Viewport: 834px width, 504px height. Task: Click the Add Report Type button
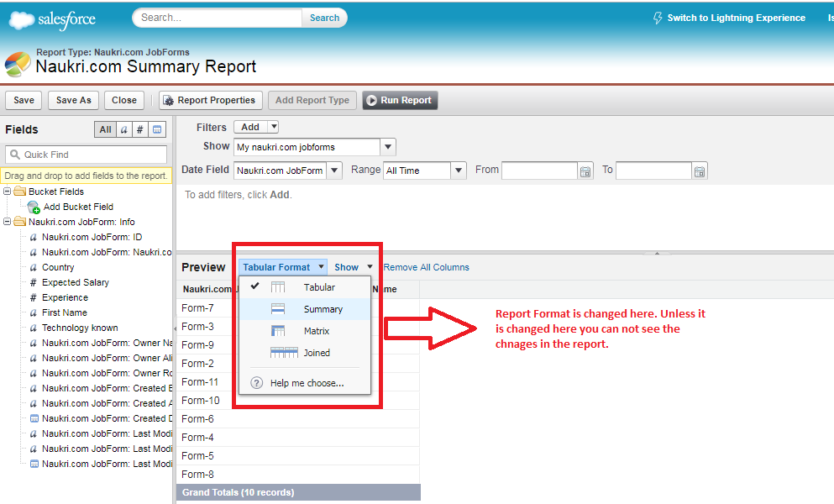click(x=312, y=100)
